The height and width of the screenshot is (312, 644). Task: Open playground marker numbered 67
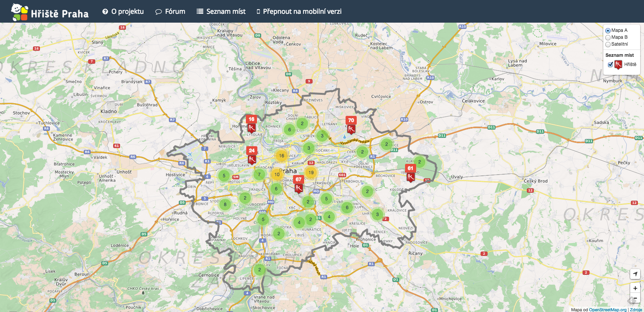click(x=298, y=184)
